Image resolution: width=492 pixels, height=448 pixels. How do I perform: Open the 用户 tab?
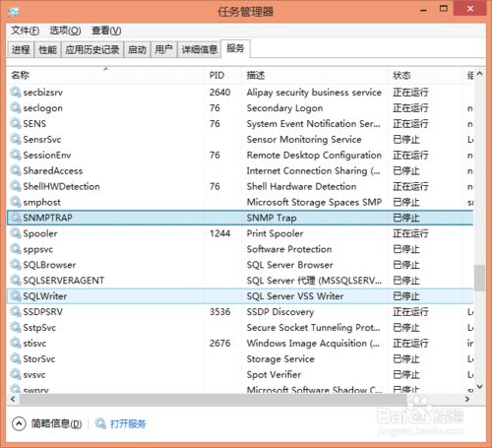(x=163, y=50)
